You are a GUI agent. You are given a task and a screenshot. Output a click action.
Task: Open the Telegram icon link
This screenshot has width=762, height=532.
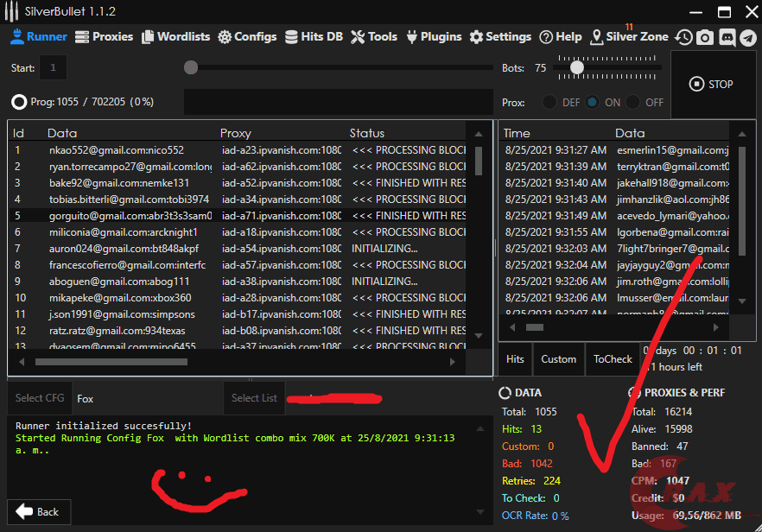(748, 37)
